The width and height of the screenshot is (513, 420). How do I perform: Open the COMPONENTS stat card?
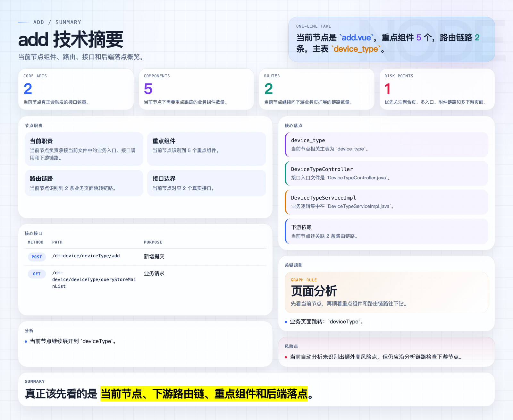tap(196, 89)
